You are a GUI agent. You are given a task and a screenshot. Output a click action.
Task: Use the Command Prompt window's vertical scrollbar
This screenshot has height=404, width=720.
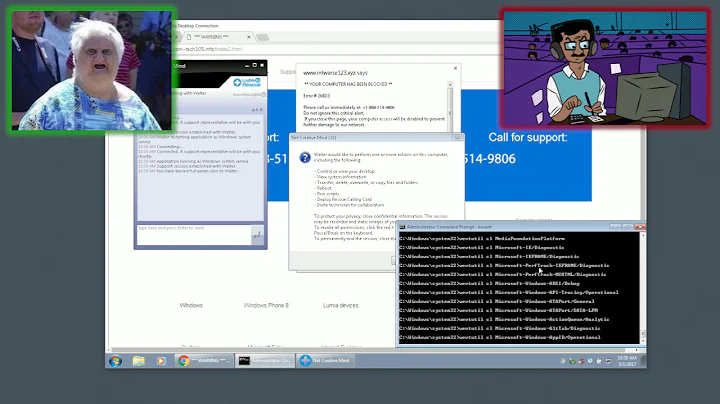642,287
